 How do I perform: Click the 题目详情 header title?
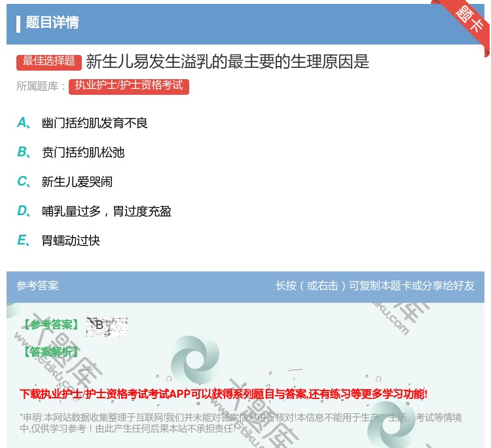click(x=52, y=22)
